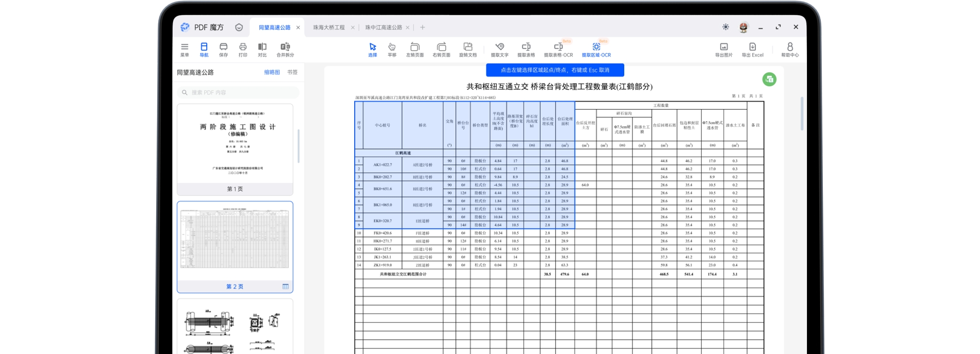Open the 第 2 页 table thumbnail
980x354 pixels.
(235, 247)
